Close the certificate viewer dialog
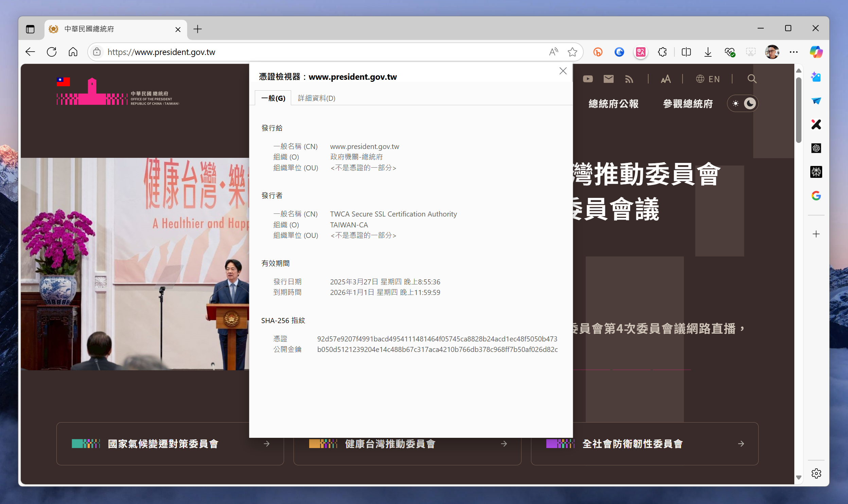This screenshot has width=848, height=504. [x=563, y=71]
